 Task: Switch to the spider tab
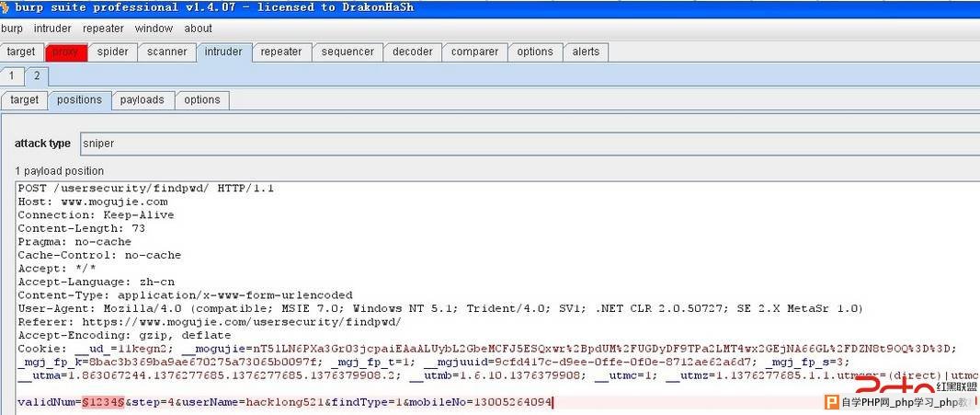click(x=112, y=52)
